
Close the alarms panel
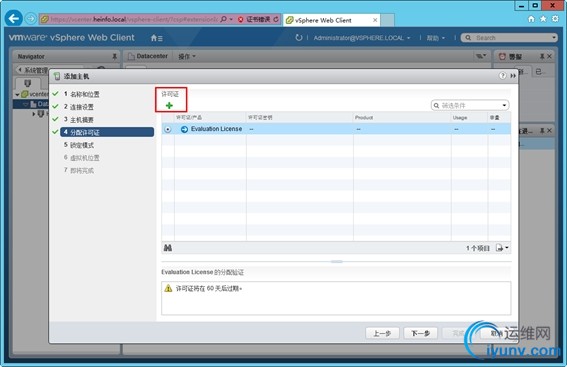[x=549, y=56]
